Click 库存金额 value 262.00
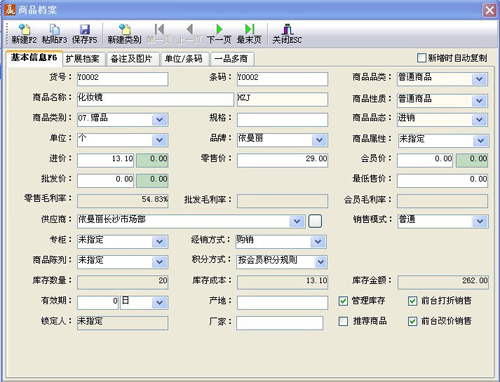 [442, 282]
